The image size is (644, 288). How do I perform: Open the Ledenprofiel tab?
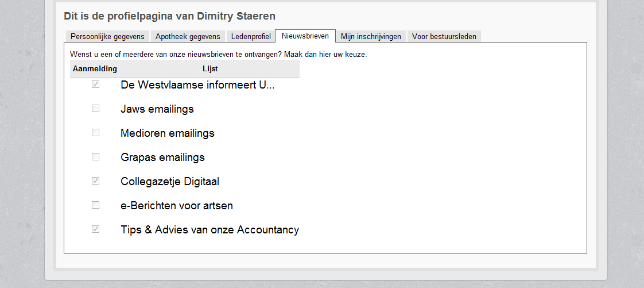click(x=250, y=36)
